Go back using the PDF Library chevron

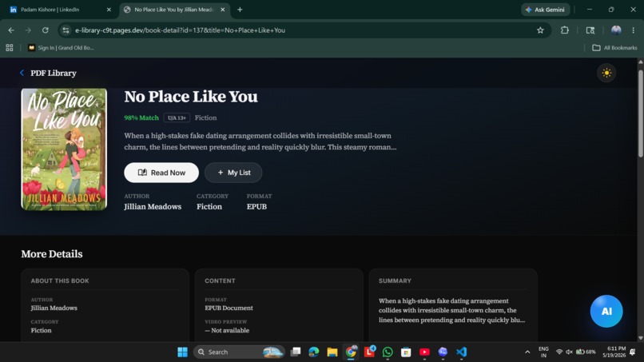(22, 73)
